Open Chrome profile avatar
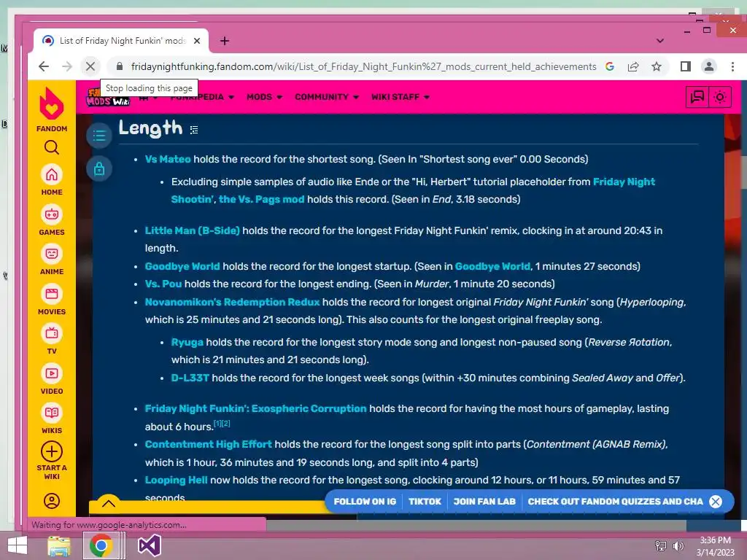The image size is (747, 560). pos(709,66)
